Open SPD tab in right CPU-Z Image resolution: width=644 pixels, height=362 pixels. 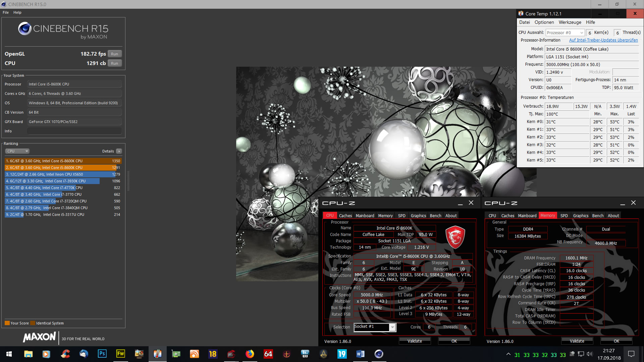[564, 216]
